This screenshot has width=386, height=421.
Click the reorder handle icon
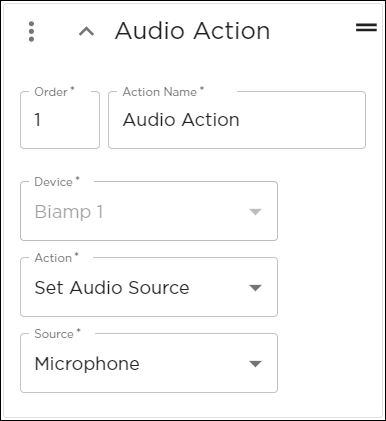point(366,27)
